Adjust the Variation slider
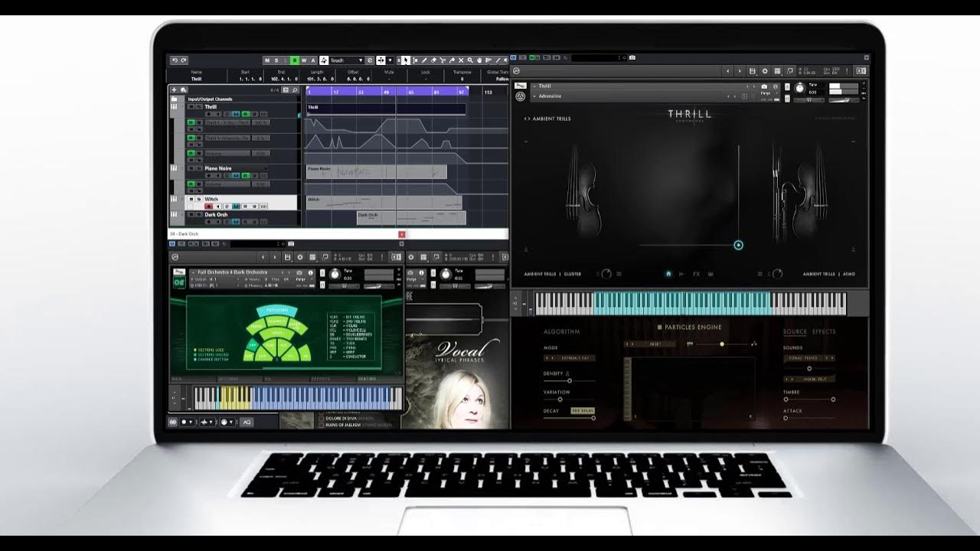Screen dimensions: 980x551 click(560, 399)
